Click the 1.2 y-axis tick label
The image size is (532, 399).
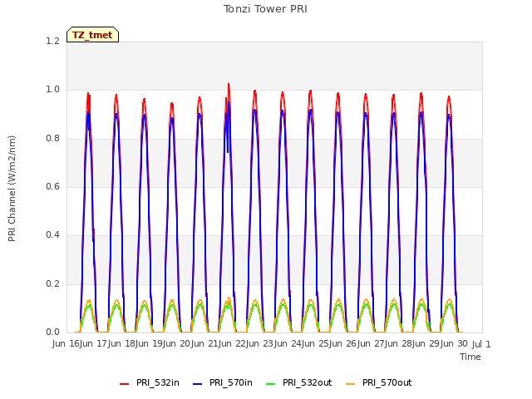point(52,41)
